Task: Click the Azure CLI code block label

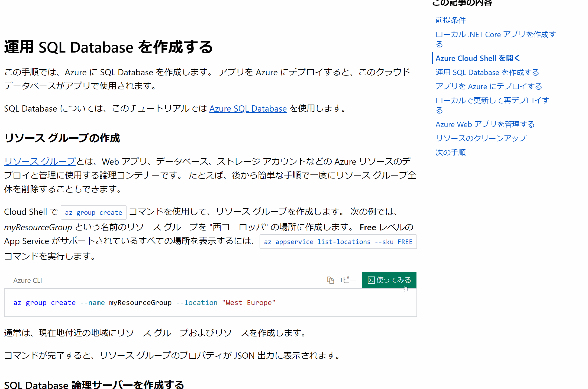Action: point(28,280)
